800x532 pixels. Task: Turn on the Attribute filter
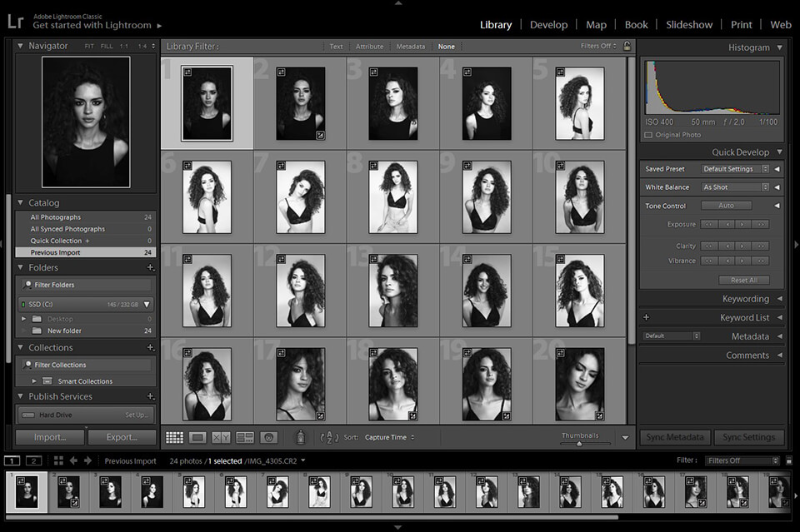pyautogui.click(x=369, y=47)
